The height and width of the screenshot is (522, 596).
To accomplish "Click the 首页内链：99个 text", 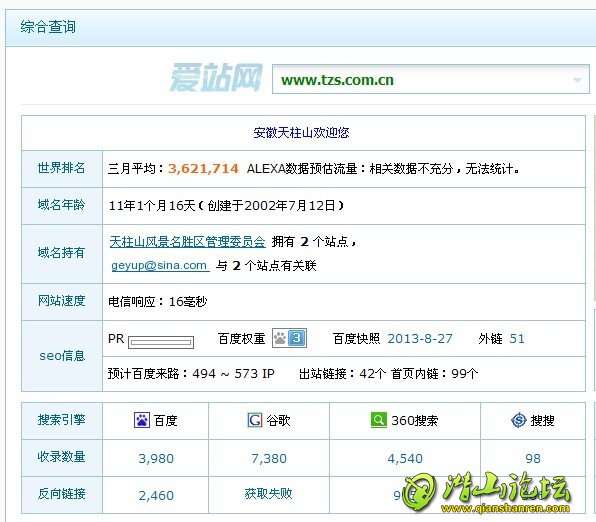I will click(x=434, y=374).
